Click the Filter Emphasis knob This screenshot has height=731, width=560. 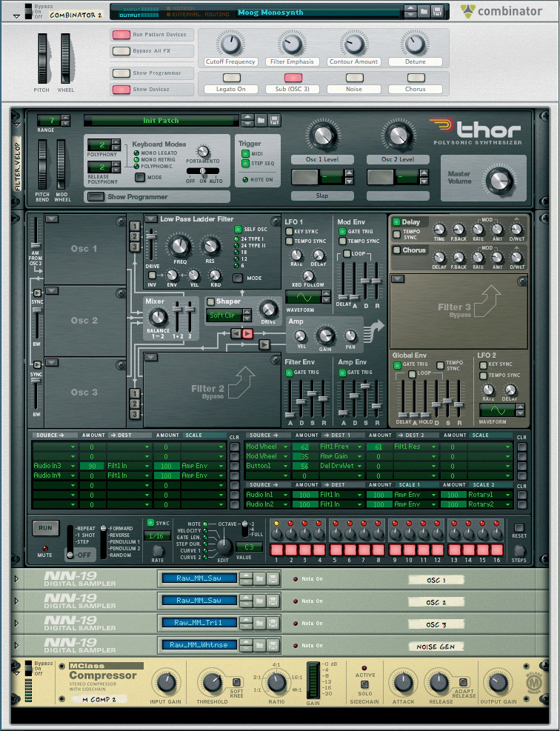click(x=292, y=44)
